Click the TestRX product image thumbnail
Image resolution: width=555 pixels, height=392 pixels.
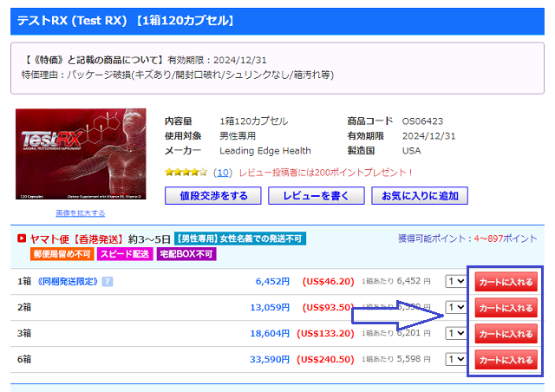click(x=81, y=154)
